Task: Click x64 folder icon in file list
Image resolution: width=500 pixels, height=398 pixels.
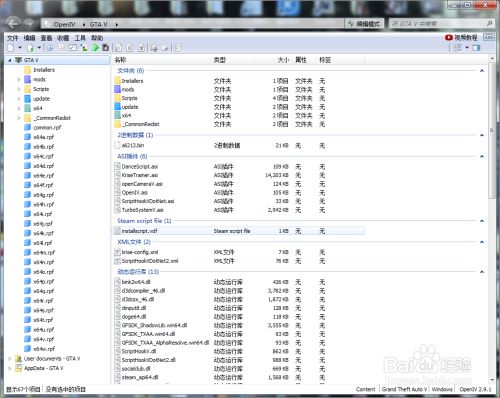Action: click(x=117, y=115)
